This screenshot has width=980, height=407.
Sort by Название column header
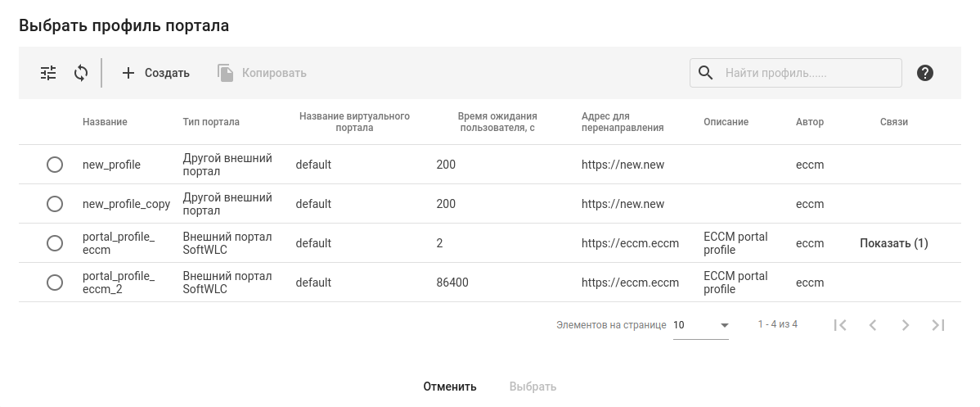(105, 122)
